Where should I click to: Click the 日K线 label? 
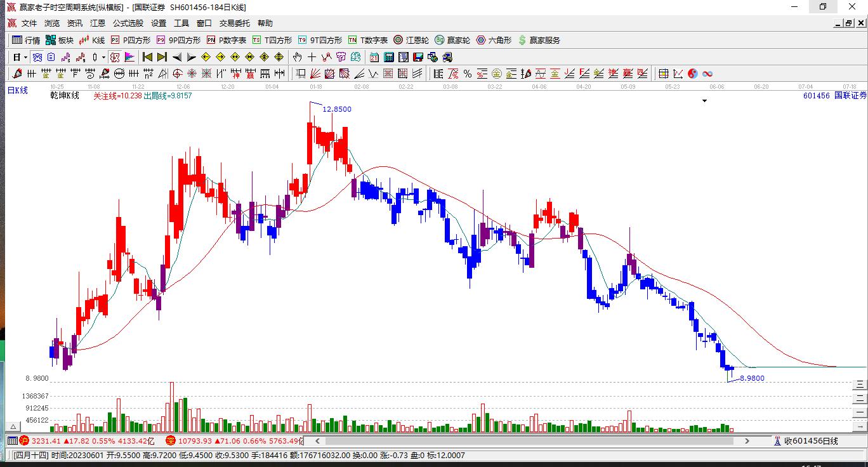[18, 91]
